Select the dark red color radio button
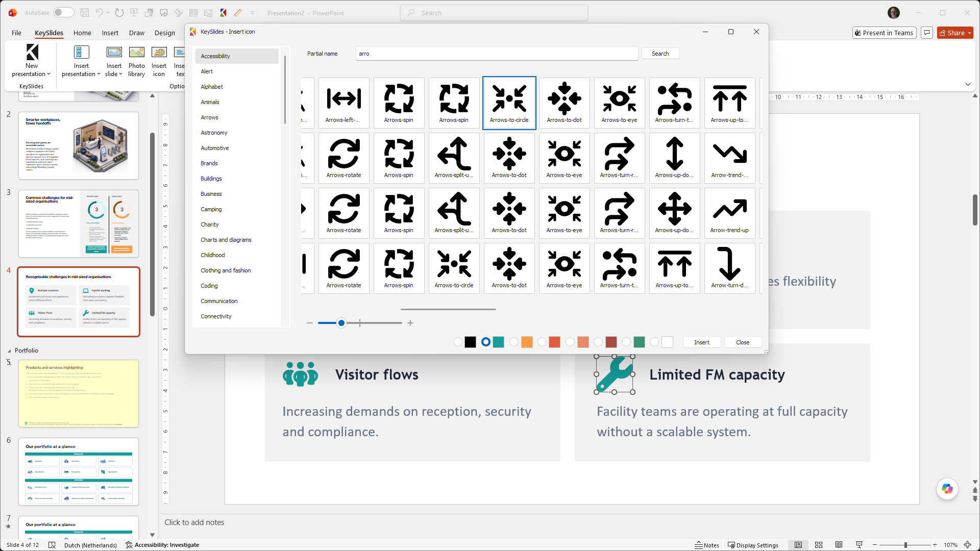The image size is (980, 551). [598, 342]
